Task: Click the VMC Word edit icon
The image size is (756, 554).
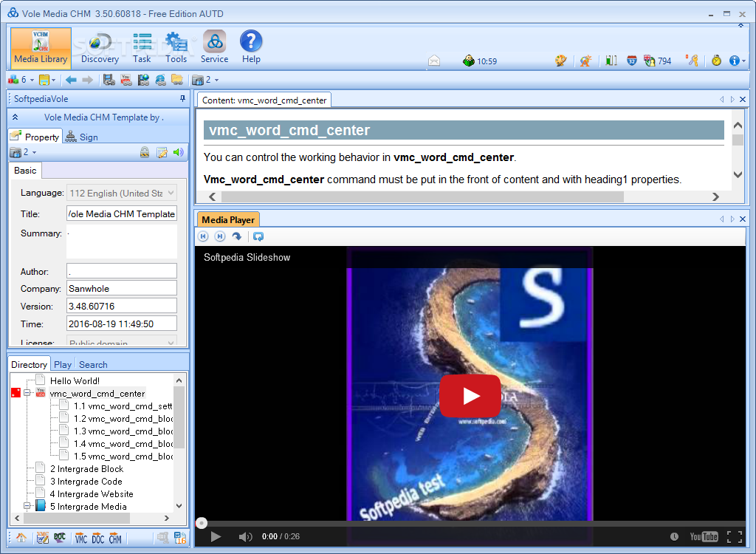Action: click(x=43, y=538)
